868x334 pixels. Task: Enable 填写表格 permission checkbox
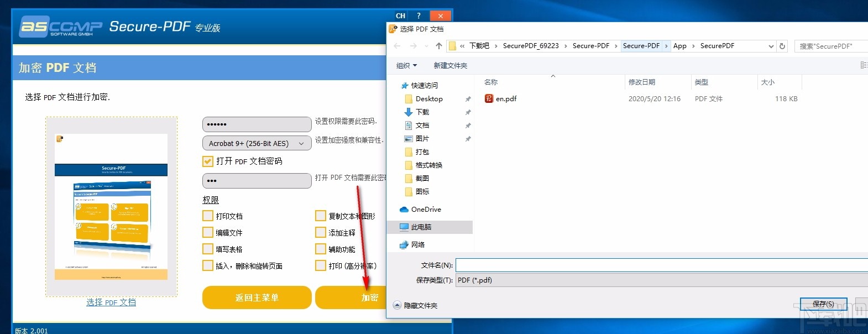pyautogui.click(x=208, y=249)
